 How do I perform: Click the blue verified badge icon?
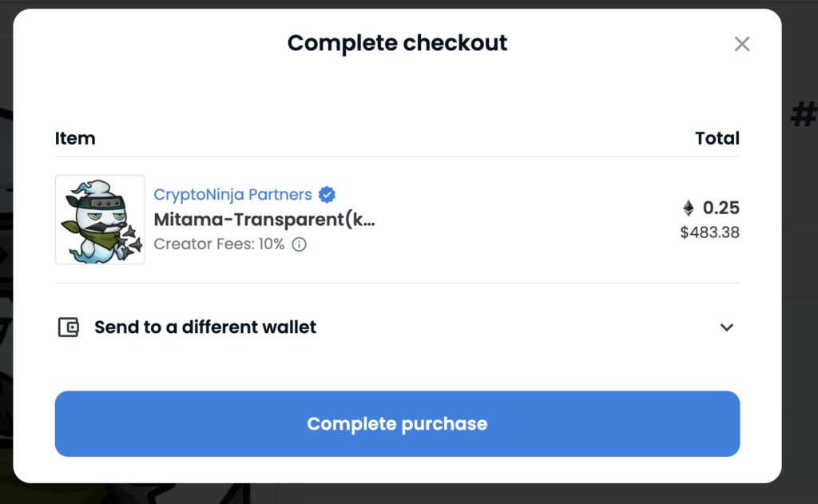(x=327, y=194)
